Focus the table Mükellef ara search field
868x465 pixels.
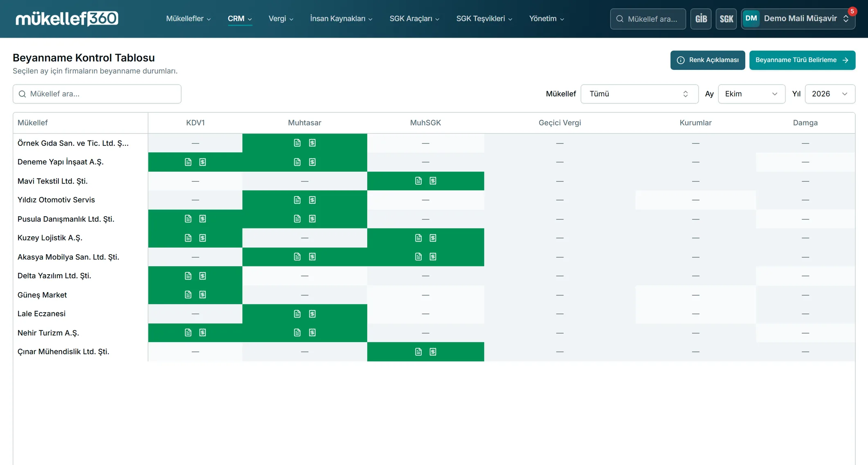point(97,94)
